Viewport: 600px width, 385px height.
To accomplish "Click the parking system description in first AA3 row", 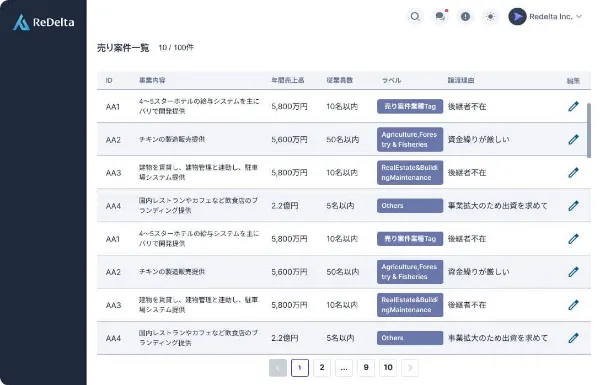I will [198, 172].
